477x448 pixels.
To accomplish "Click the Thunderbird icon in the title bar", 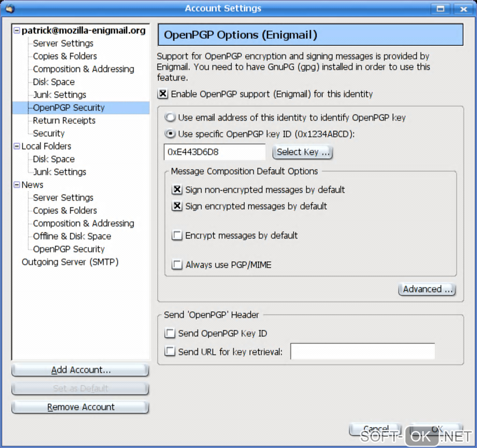I will 10,8.
